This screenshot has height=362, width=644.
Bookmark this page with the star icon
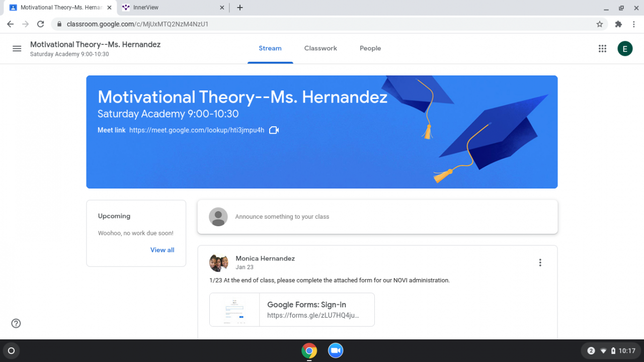coord(599,24)
